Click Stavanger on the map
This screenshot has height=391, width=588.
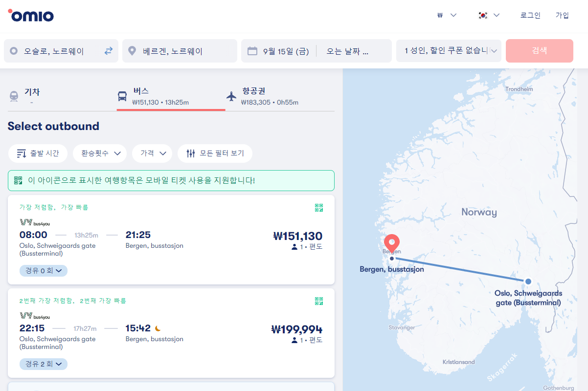(x=402, y=327)
